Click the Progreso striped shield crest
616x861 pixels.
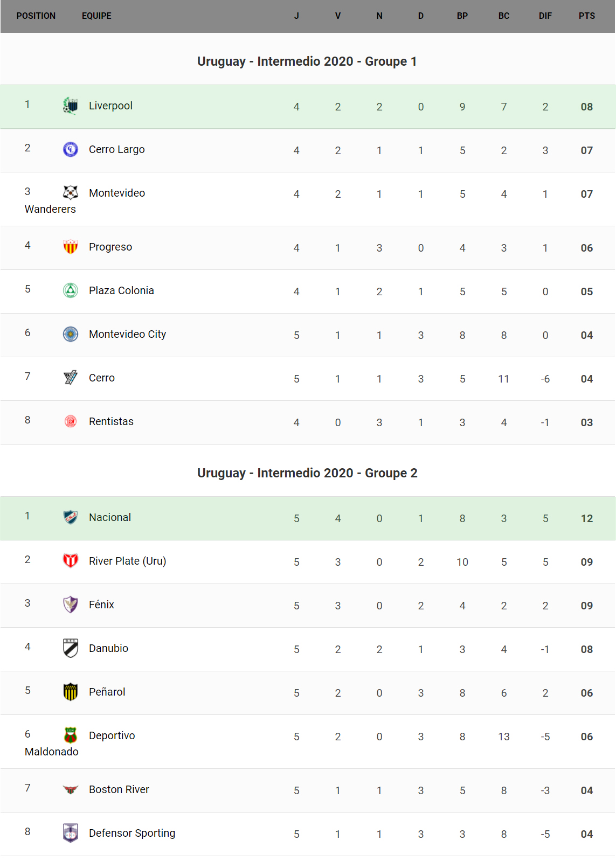pos(71,247)
